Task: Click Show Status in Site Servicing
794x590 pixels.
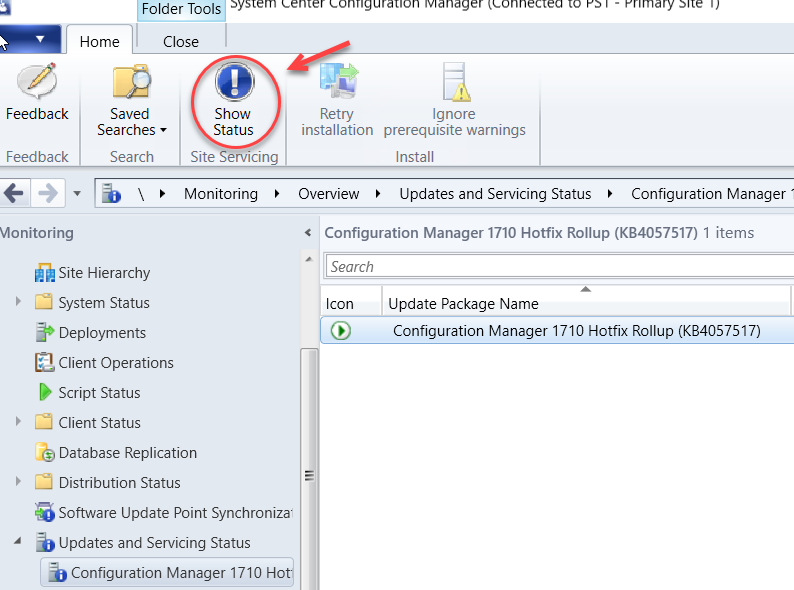Action: click(x=233, y=100)
